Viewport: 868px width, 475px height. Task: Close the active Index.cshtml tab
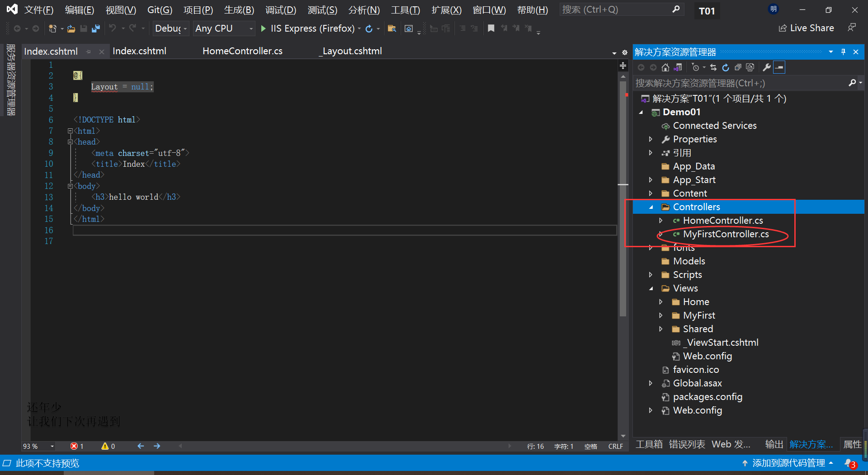(x=102, y=52)
